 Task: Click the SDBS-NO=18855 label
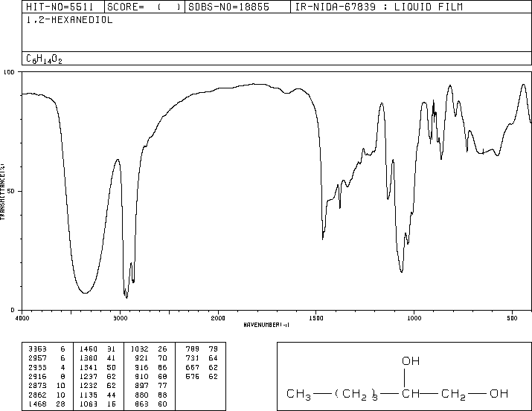[x=228, y=7]
